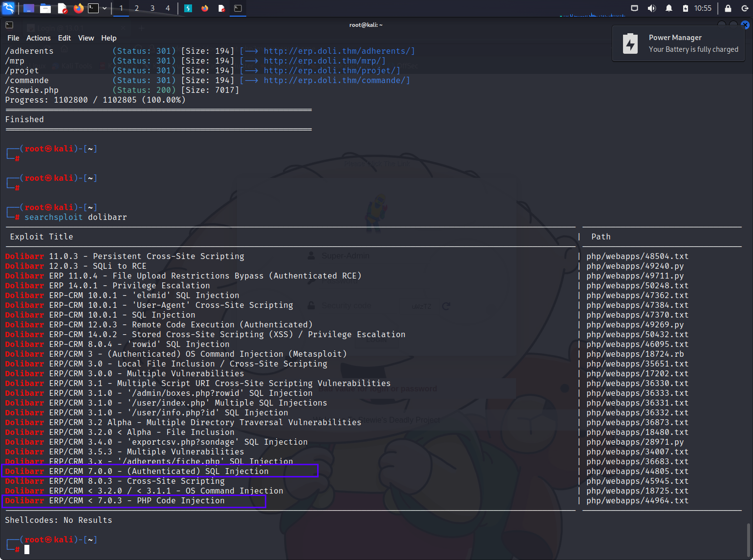Switch to workspace 2
The image size is (753, 560).
pyautogui.click(x=137, y=8)
